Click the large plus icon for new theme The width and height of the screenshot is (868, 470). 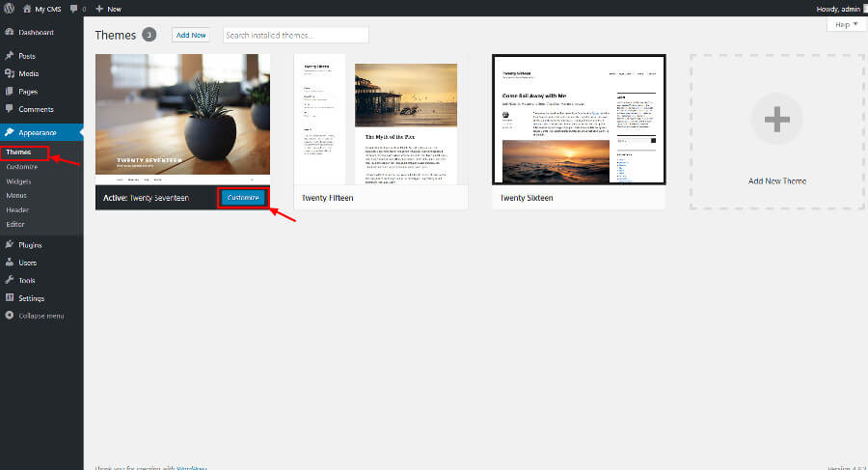(776, 119)
